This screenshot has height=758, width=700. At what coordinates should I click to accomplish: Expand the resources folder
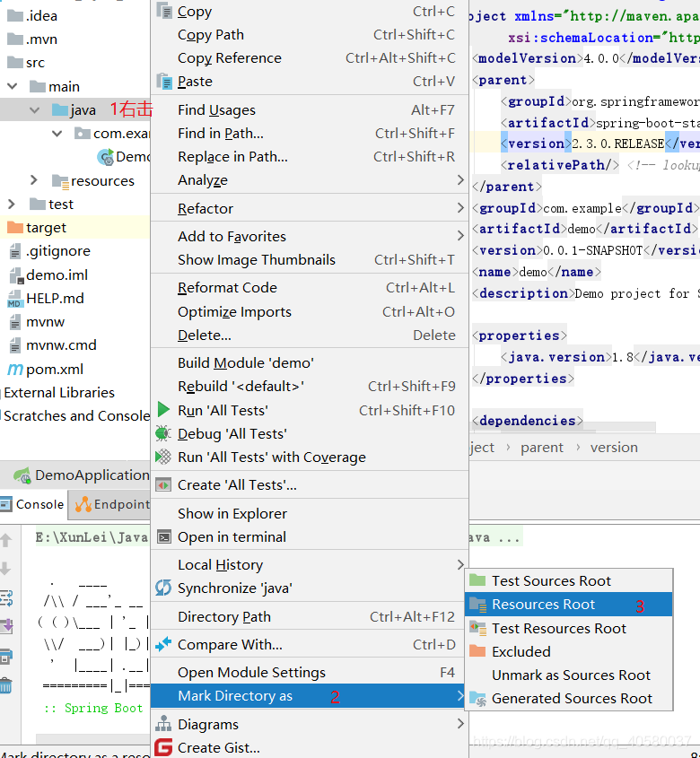tap(34, 180)
